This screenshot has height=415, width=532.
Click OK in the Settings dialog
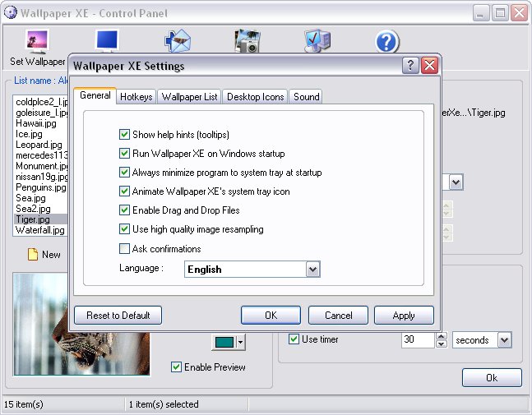coord(271,316)
